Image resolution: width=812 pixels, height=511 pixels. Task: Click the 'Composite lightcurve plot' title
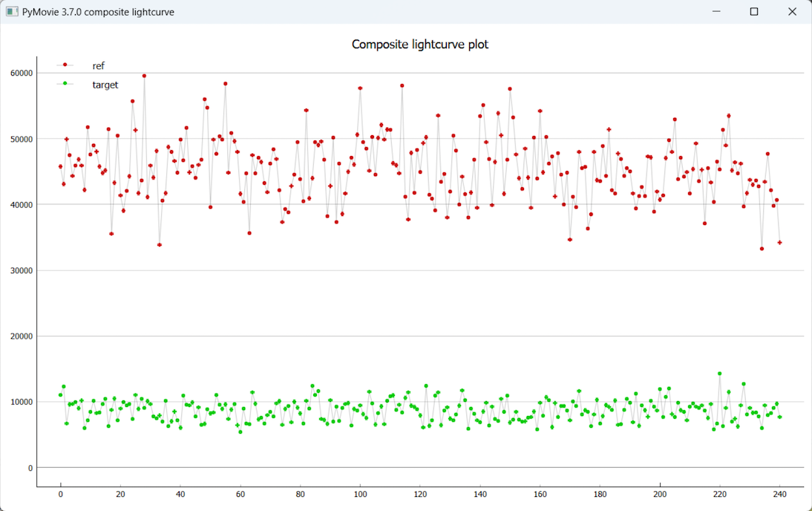click(419, 45)
